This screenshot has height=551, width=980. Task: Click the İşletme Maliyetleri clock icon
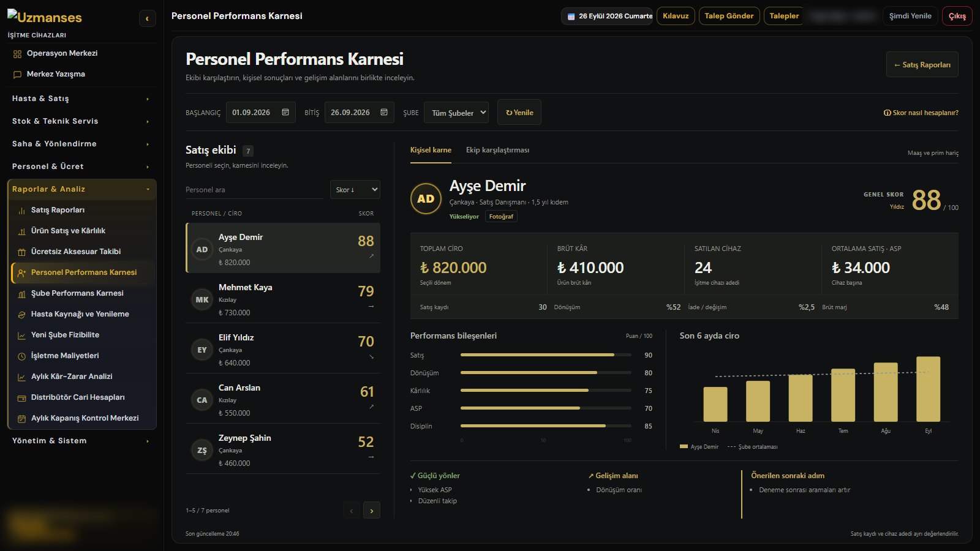coord(21,356)
